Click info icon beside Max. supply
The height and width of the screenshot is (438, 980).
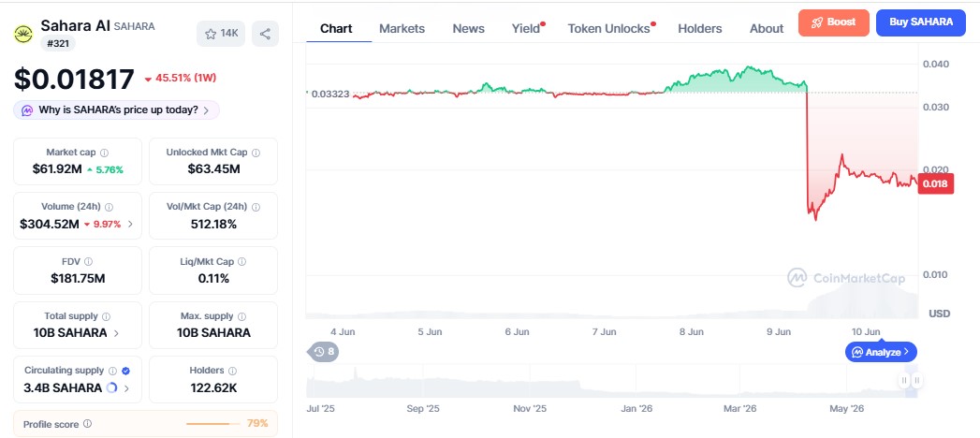pos(241,316)
